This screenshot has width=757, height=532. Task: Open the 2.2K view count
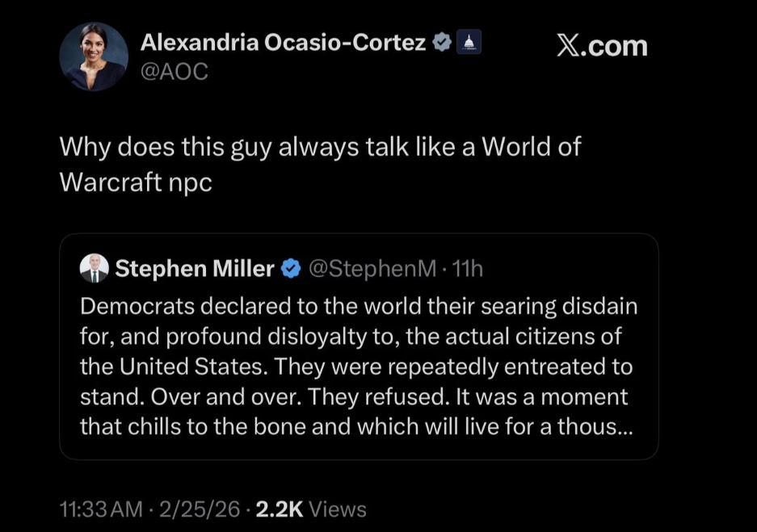click(x=280, y=509)
